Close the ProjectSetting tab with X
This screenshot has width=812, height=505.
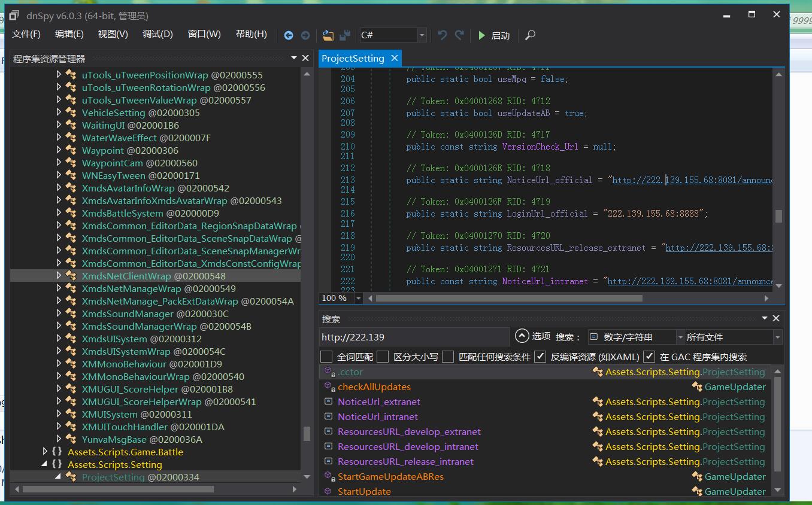395,58
